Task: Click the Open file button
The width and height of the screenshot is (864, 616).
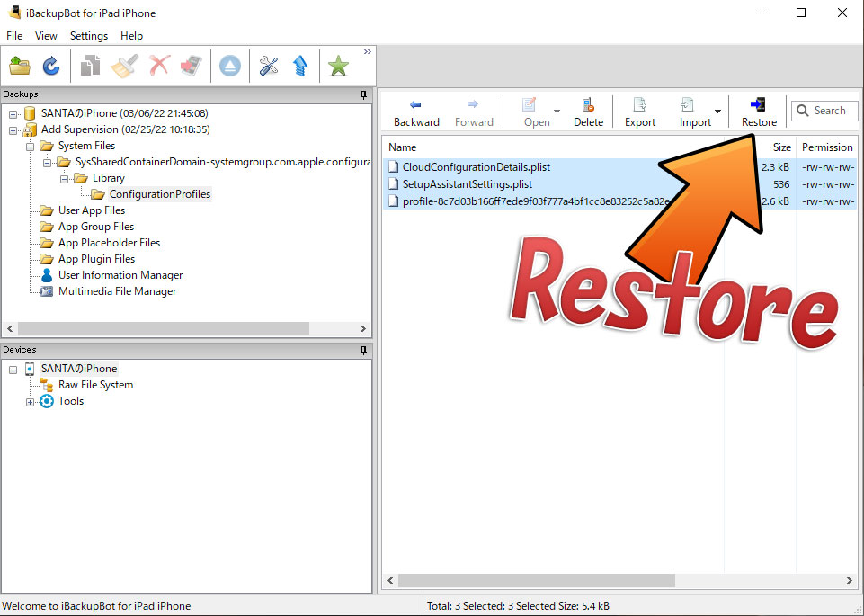Action: coord(536,113)
